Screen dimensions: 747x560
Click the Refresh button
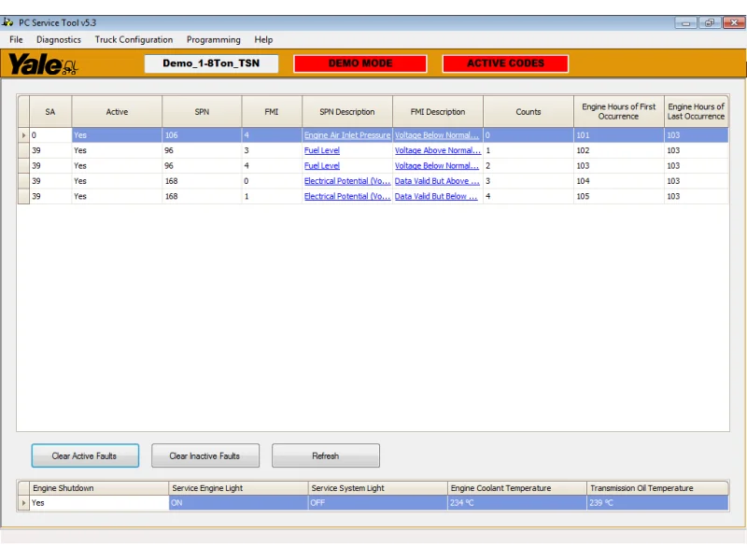[x=325, y=455]
